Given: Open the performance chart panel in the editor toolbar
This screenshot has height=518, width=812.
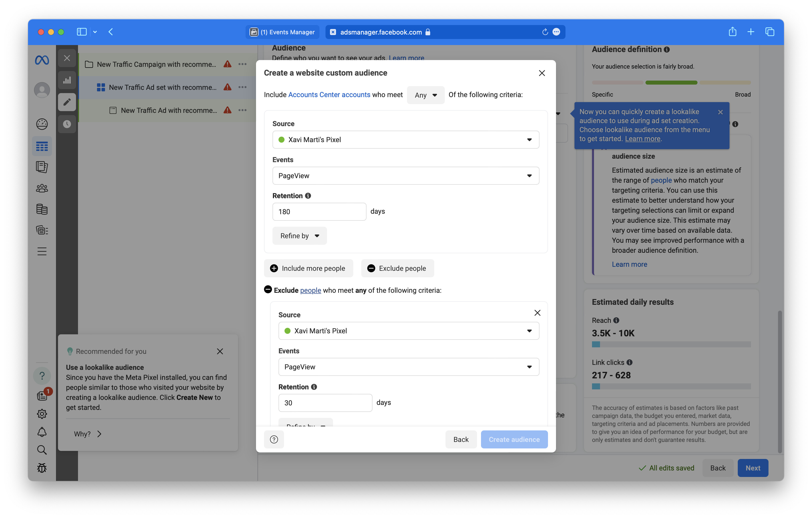Looking at the screenshot, I should coord(67,80).
